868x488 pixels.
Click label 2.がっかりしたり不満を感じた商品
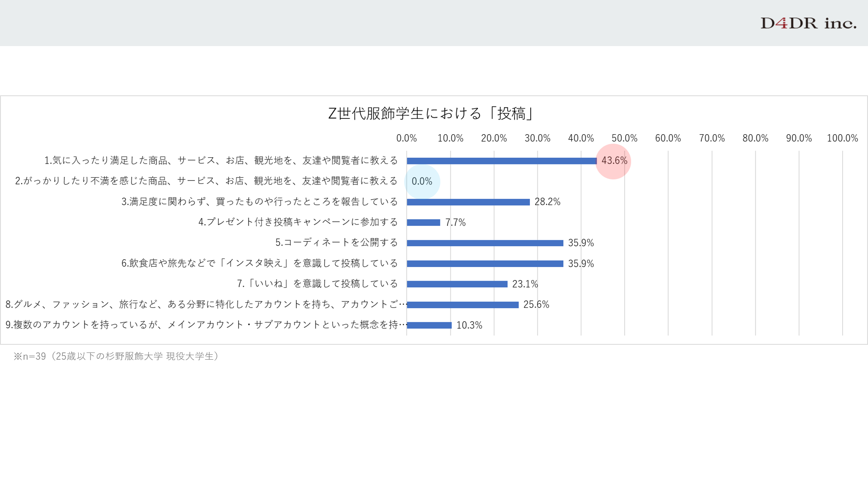(207, 181)
